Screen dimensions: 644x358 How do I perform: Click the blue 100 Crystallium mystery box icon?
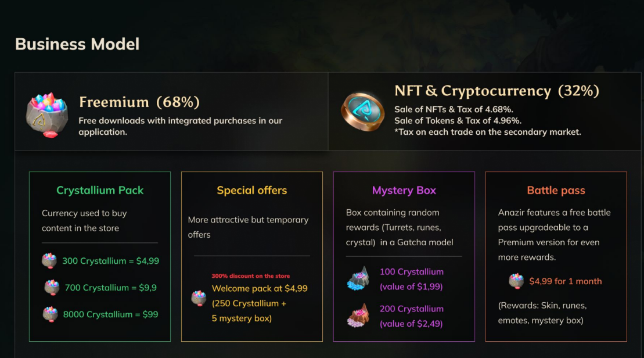[358, 278]
